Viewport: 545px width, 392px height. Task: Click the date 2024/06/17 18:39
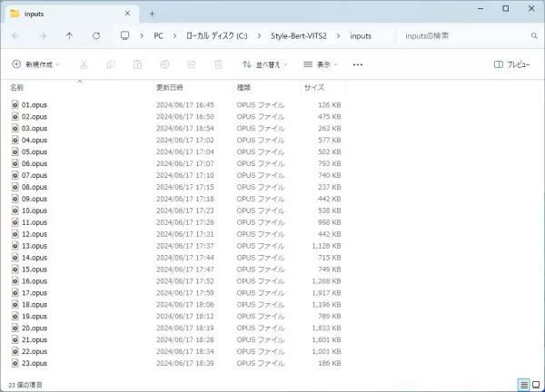point(185,363)
